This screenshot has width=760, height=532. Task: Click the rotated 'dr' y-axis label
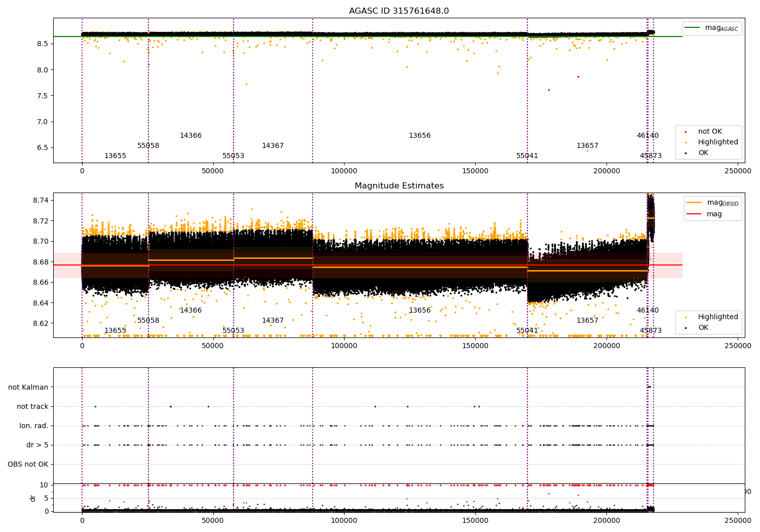click(33, 498)
